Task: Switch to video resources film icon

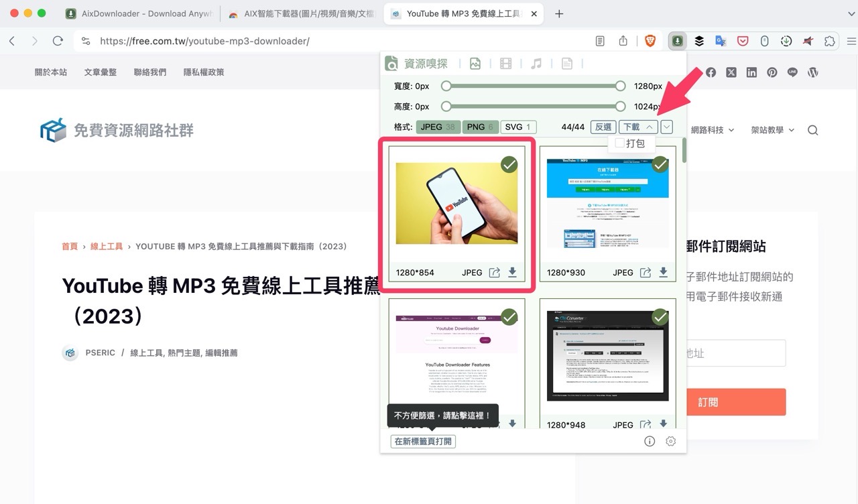Action: [505, 64]
